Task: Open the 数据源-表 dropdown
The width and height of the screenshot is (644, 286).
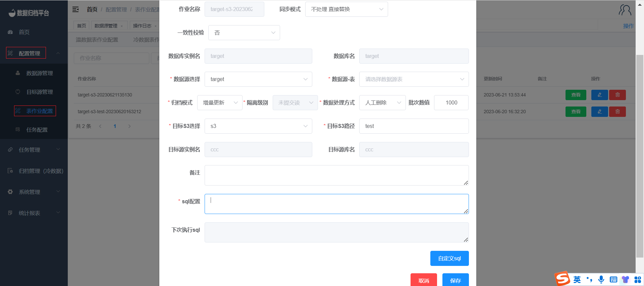Action: click(x=414, y=79)
